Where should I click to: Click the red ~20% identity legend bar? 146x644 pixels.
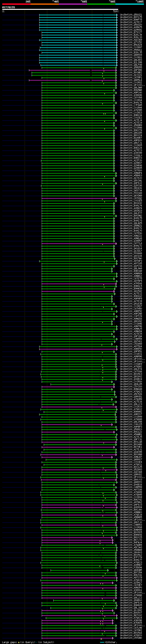coord(16,4)
